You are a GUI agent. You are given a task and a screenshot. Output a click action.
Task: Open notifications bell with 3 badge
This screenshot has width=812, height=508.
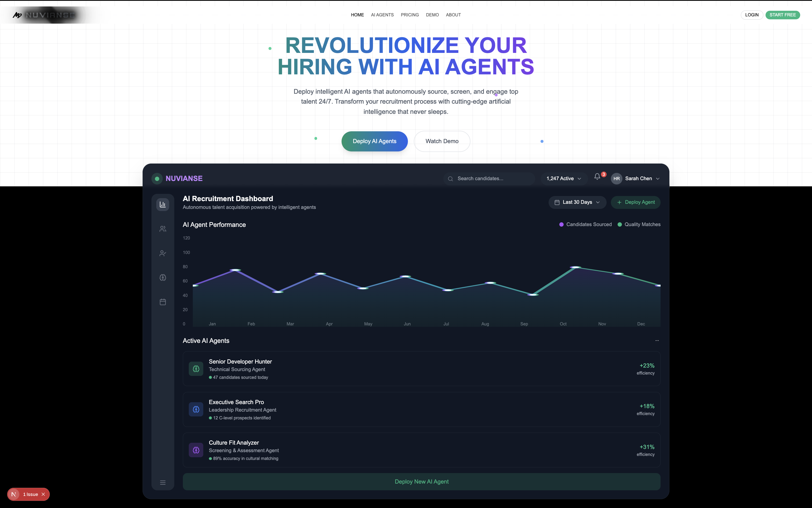click(597, 177)
